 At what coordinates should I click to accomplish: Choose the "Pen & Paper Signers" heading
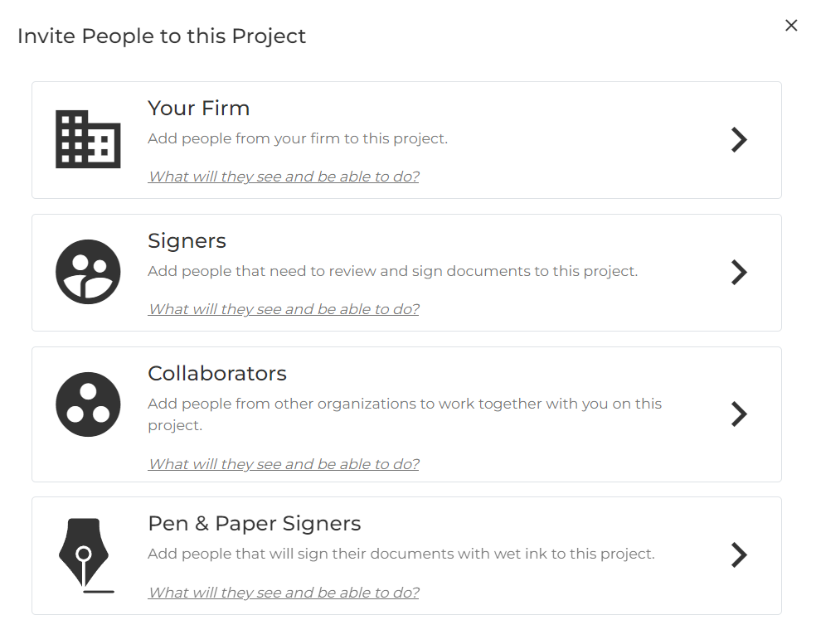click(x=254, y=524)
